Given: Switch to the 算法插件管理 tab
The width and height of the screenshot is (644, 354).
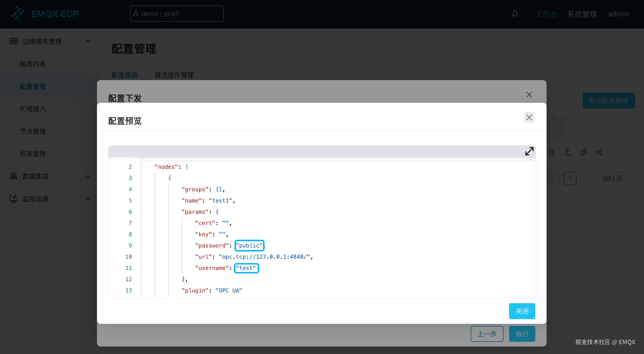Looking at the screenshot, I should (174, 75).
